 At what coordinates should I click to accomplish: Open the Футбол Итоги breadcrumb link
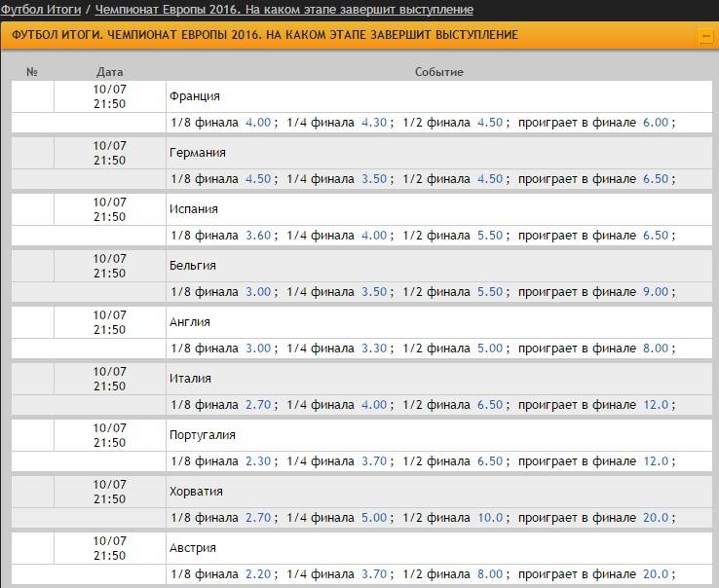click(40, 9)
